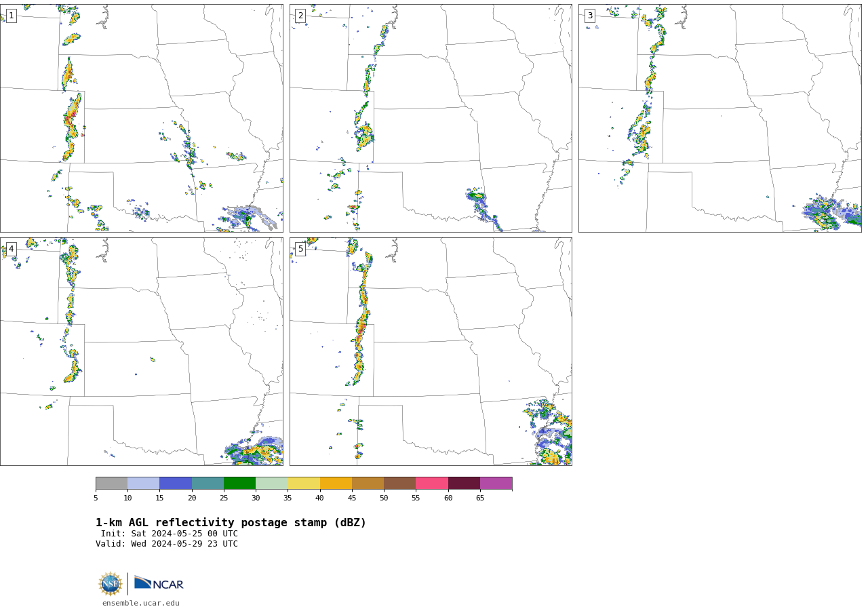Select the pale green 30-35 dBZ swatch
This screenshot has width=868, height=611.
tap(271, 484)
